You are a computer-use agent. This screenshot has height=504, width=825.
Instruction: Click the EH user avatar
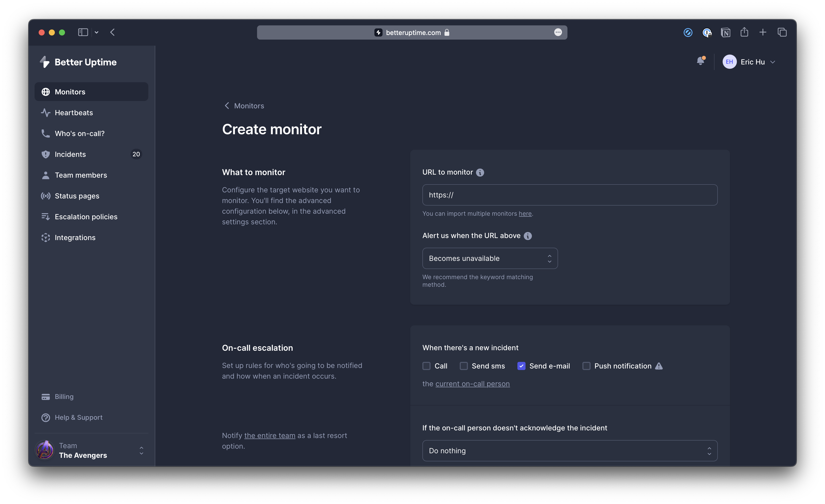click(729, 62)
